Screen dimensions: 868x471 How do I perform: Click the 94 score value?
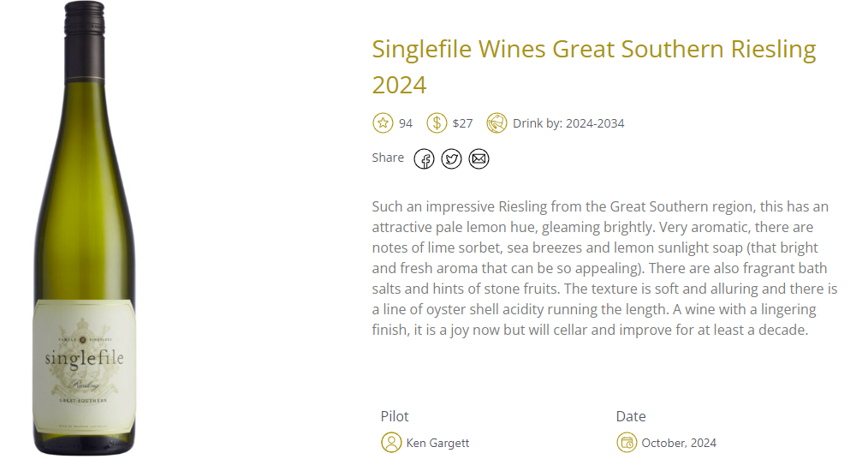point(406,123)
